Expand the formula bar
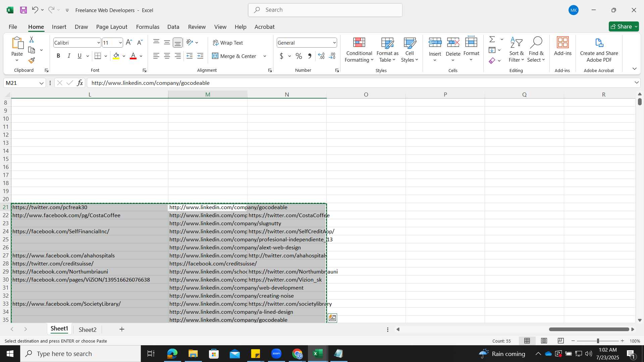Viewport: 644px width, 362px height. pos(636,83)
